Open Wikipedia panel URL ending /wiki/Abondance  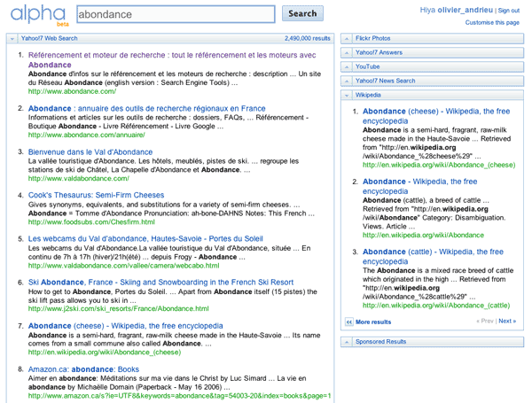pos(423,236)
